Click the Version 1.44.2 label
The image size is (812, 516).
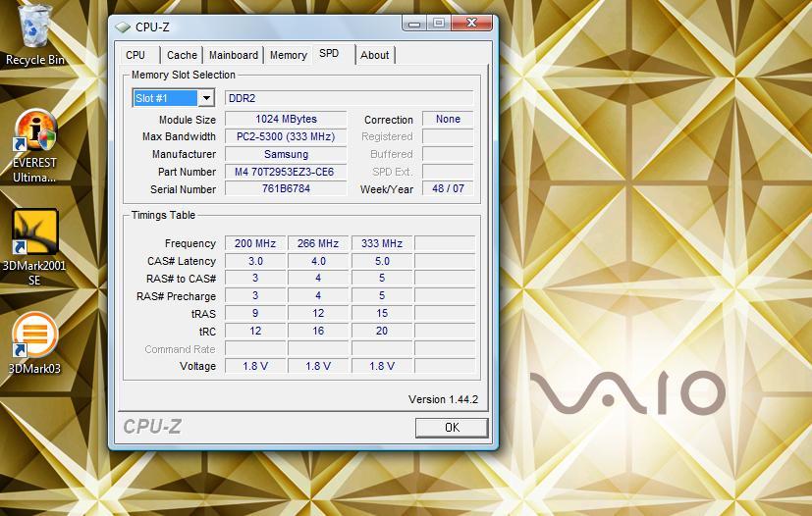[443, 399]
